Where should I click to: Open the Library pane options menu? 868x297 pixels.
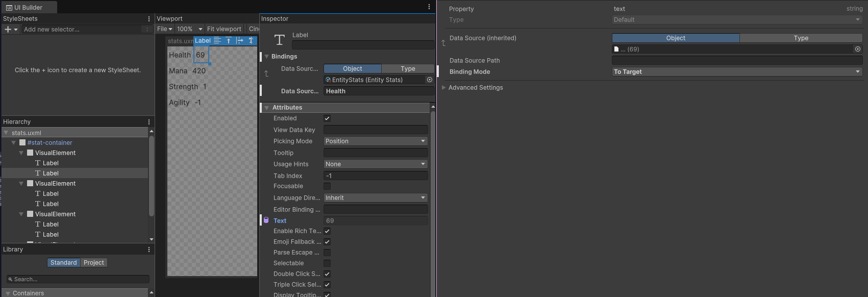[x=149, y=250]
